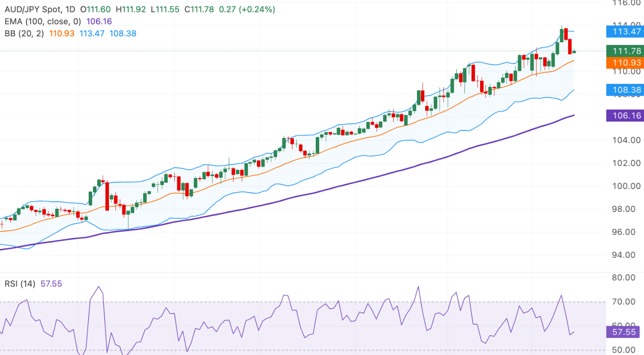
Task: Click the AUD/JPY Spot symbol title
Action: 34,10
